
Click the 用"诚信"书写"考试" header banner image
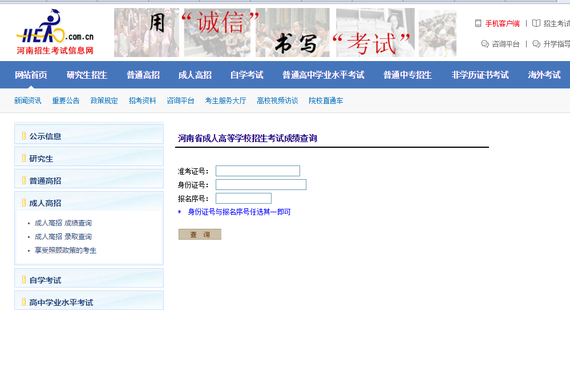point(285,33)
